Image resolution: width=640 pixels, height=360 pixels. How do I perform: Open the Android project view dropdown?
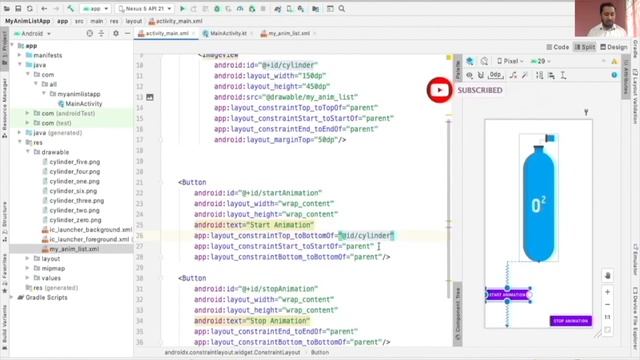[x=32, y=33]
